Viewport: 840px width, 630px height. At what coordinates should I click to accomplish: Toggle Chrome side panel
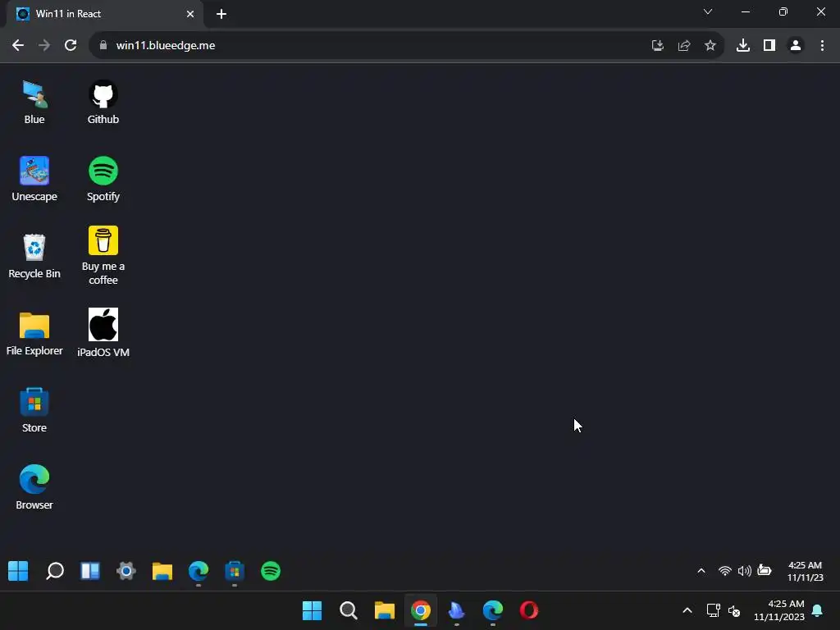click(x=769, y=46)
